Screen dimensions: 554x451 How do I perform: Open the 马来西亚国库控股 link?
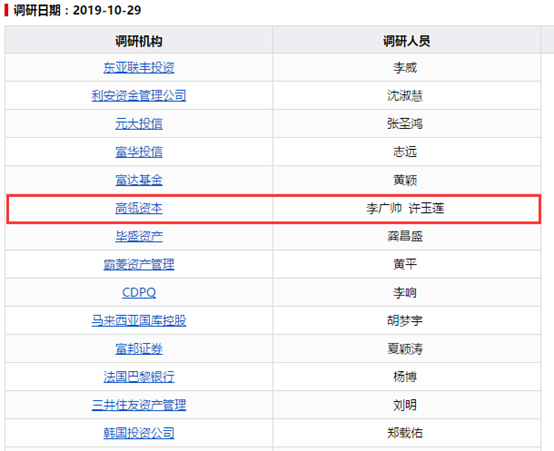point(138,321)
